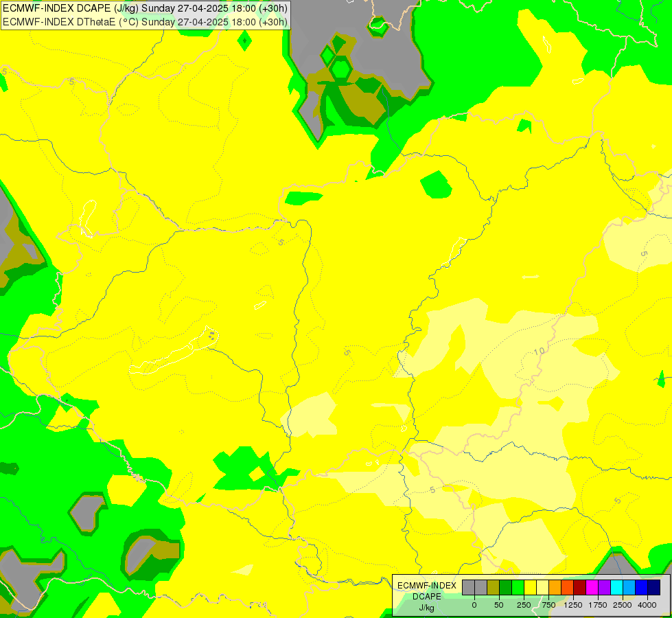Click the contour label 10 on the map
Image resolution: width=672 pixels, height=618 pixels.
tap(539, 352)
